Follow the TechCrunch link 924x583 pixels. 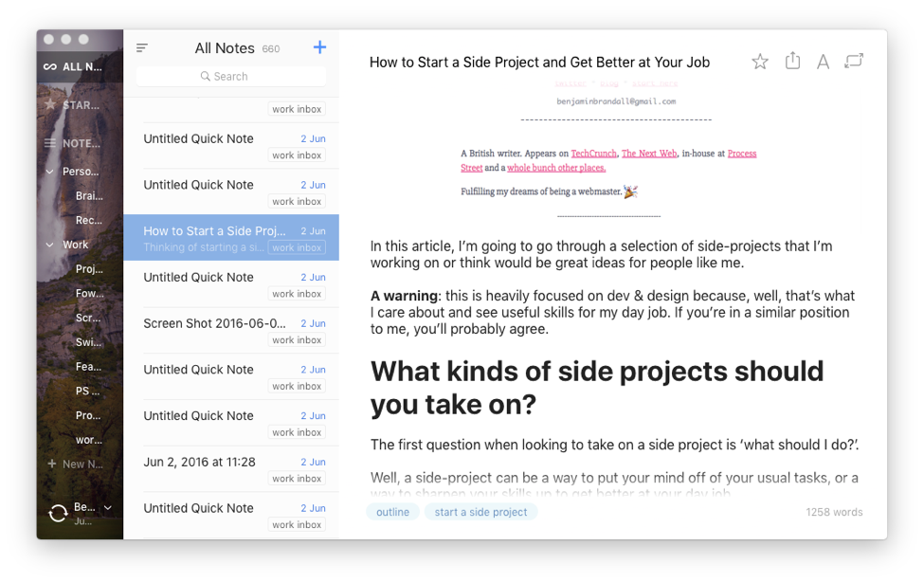[593, 154]
